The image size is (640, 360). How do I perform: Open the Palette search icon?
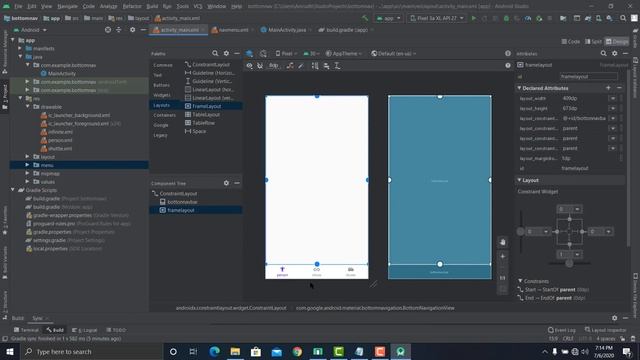click(x=215, y=53)
